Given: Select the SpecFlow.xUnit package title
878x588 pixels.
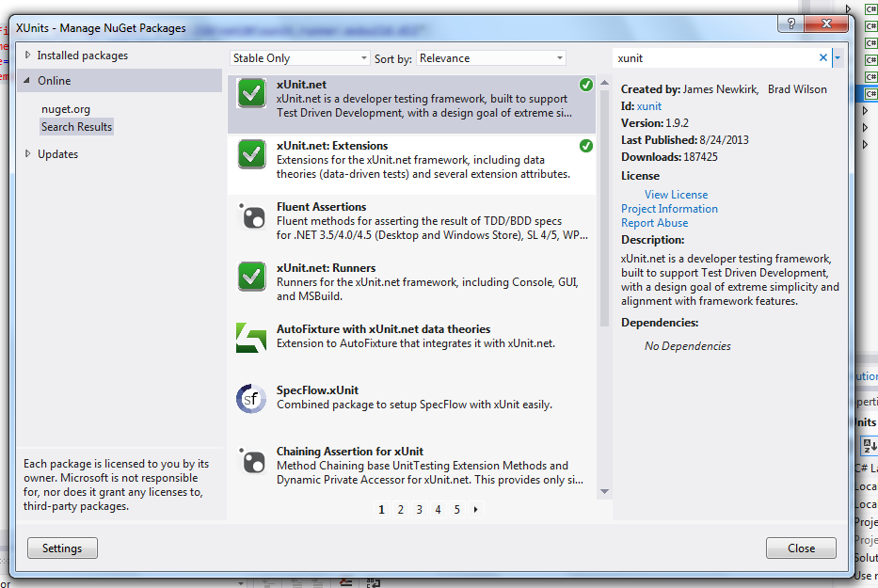Looking at the screenshot, I should pyautogui.click(x=317, y=389).
